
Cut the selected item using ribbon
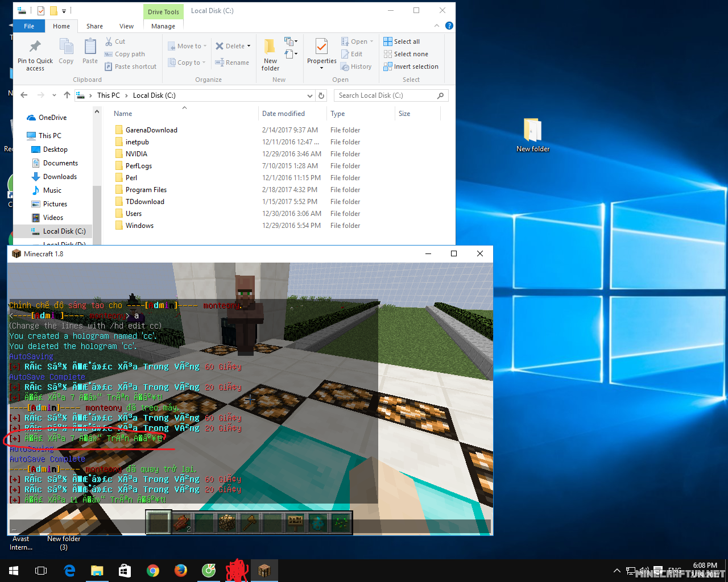coord(115,41)
